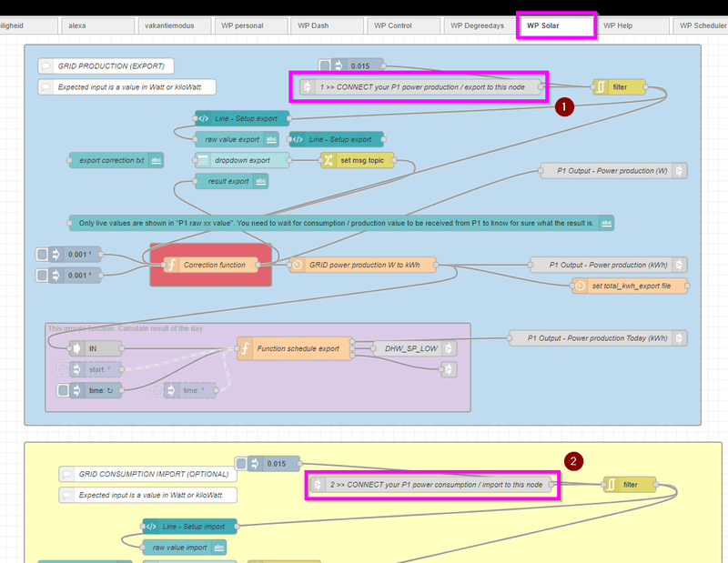Click the comment bubble icon of GRID CONSUMPTION IMPORT (OPTIONAL)
The width and height of the screenshot is (728, 563).
pyautogui.click(x=66, y=474)
